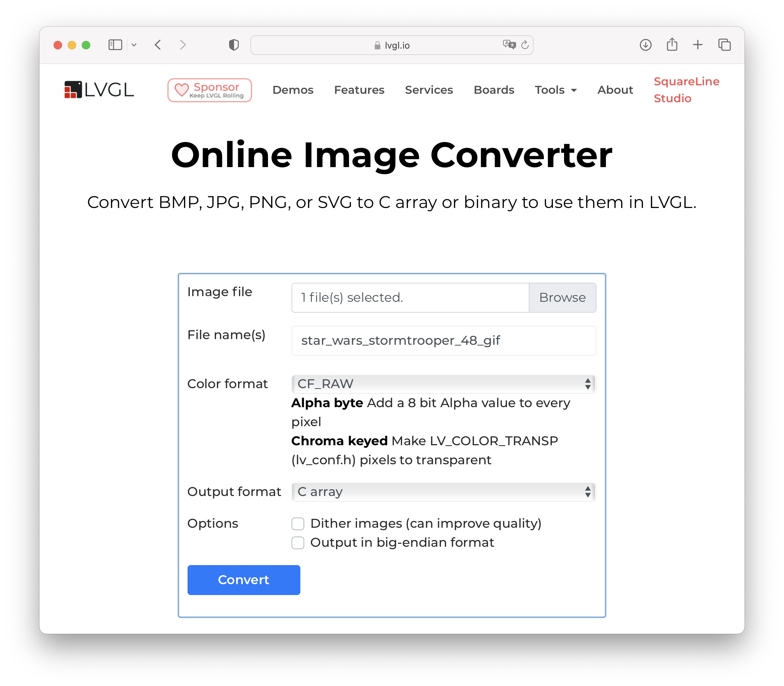The width and height of the screenshot is (784, 686).
Task: Click Browse to choose image file
Action: [562, 298]
